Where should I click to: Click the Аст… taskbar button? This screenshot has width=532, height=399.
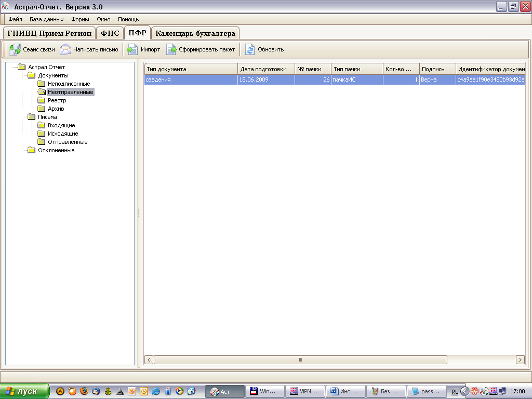pos(224,392)
